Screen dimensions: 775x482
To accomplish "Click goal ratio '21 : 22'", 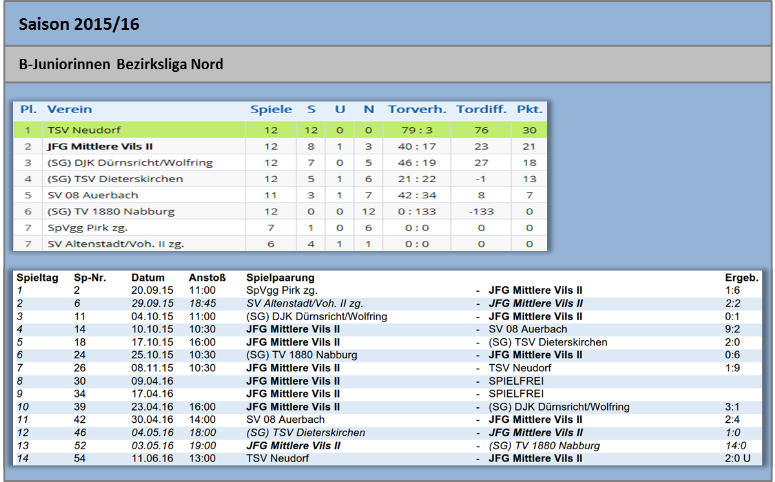I will click(417, 179).
